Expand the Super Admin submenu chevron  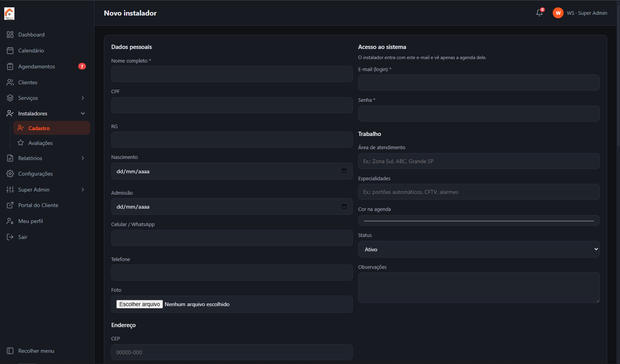tap(83, 190)
